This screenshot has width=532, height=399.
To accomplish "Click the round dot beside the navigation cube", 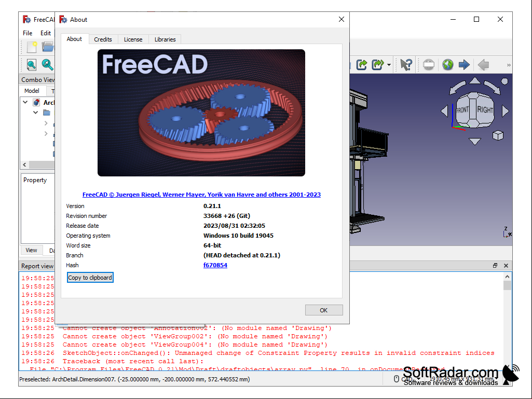I will pyautogui.click(x=504, y=81).
